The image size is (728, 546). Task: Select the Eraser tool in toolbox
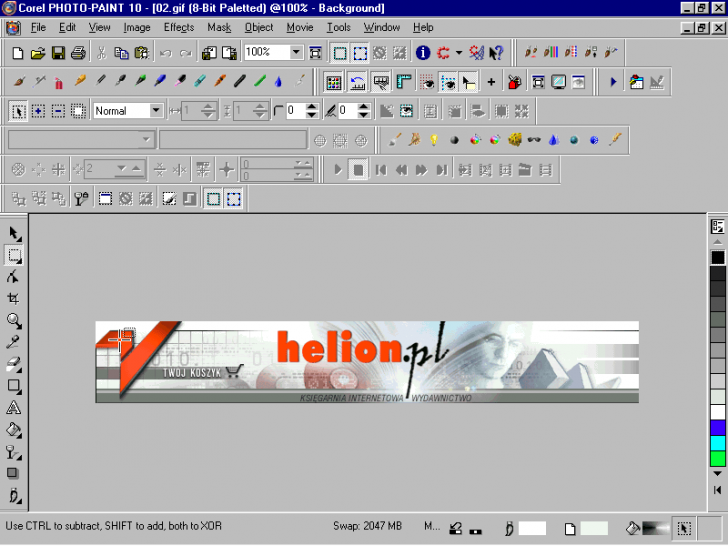(x=14, y=364)
